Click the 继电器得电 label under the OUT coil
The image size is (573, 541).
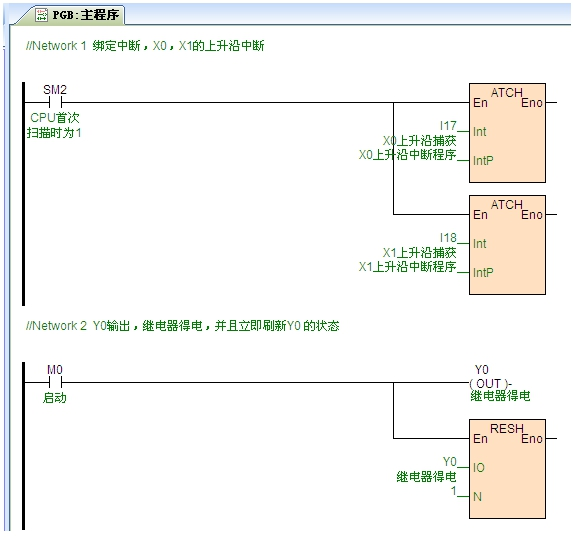[x=500, y=396]
